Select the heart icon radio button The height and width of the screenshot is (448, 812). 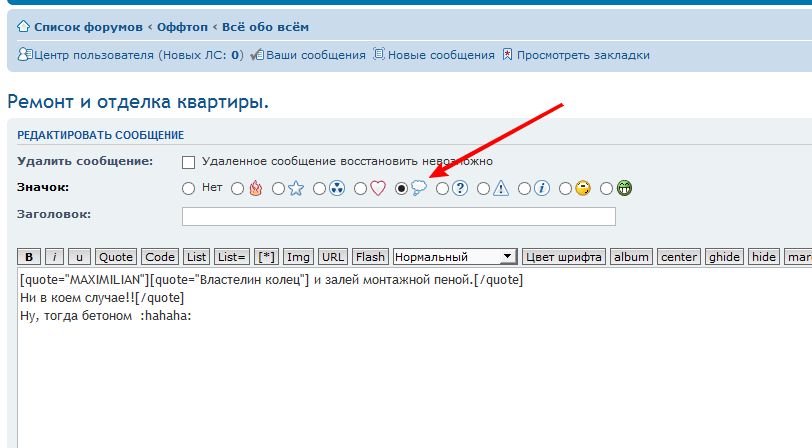pyautogui.click(x=360, y=189)
